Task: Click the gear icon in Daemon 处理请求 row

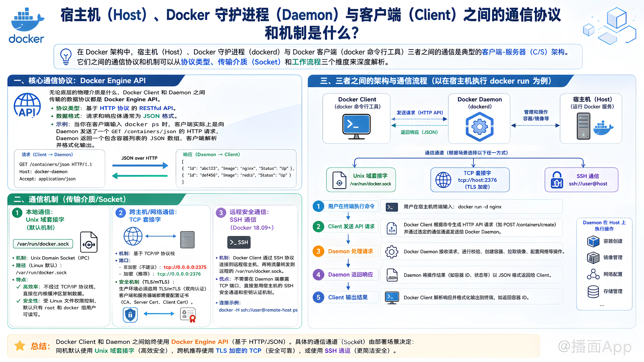Action: [x=391, y=252]
